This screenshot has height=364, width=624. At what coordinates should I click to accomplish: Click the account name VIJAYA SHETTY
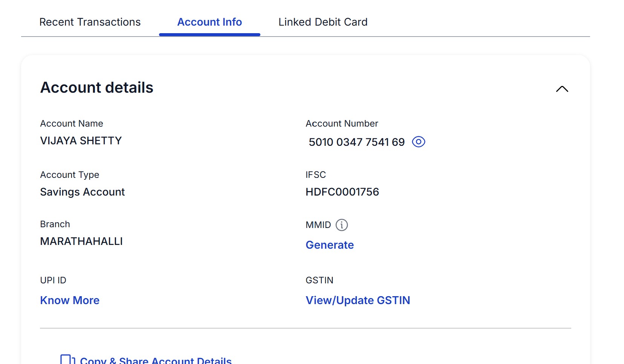(81, 141)
